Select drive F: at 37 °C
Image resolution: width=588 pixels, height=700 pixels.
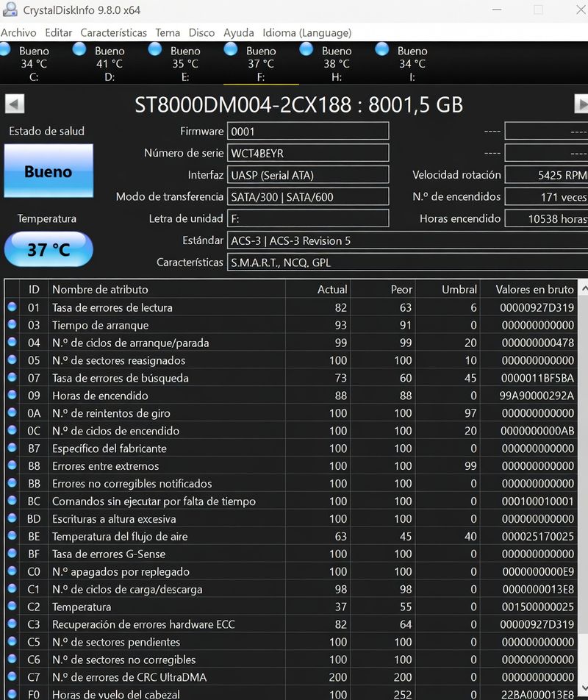261,63
